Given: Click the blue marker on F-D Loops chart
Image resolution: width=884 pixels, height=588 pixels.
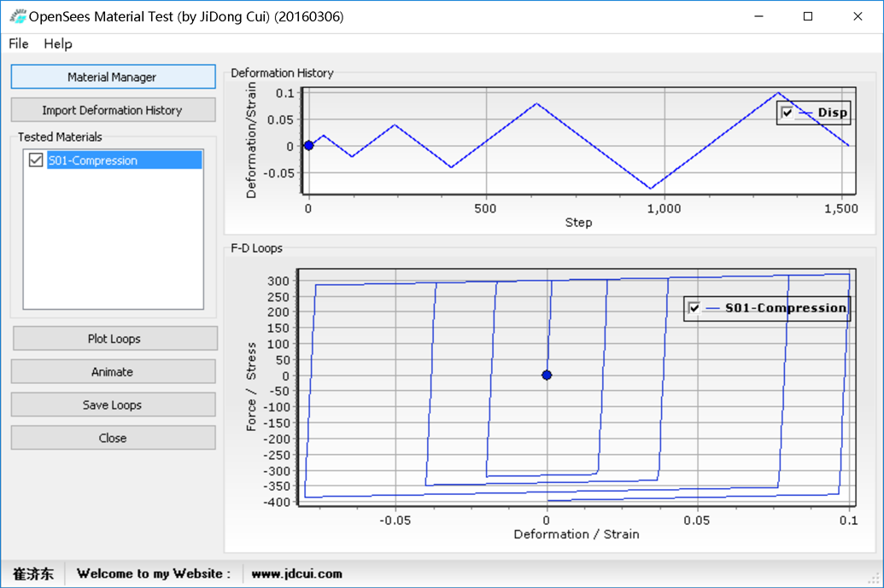Looking at the screenshot, I should tap(547, 376).
